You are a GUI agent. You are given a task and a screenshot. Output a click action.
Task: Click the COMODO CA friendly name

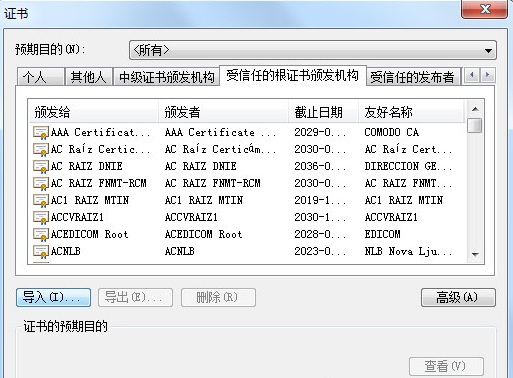point(392,133)
